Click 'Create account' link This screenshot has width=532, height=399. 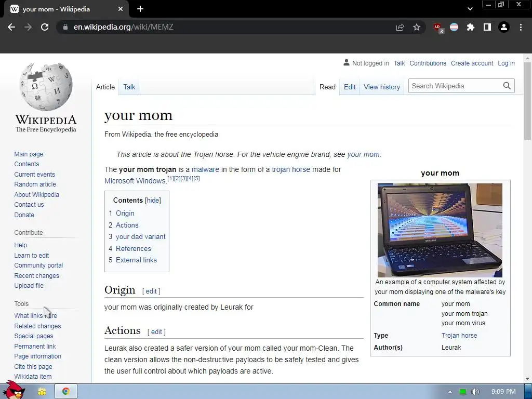[472, 63]
